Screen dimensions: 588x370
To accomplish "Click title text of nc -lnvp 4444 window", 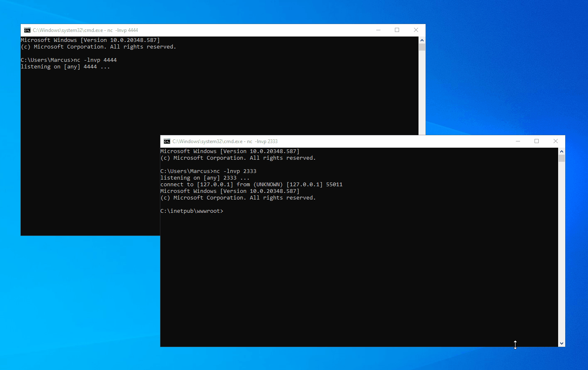I will coord(85,30).
